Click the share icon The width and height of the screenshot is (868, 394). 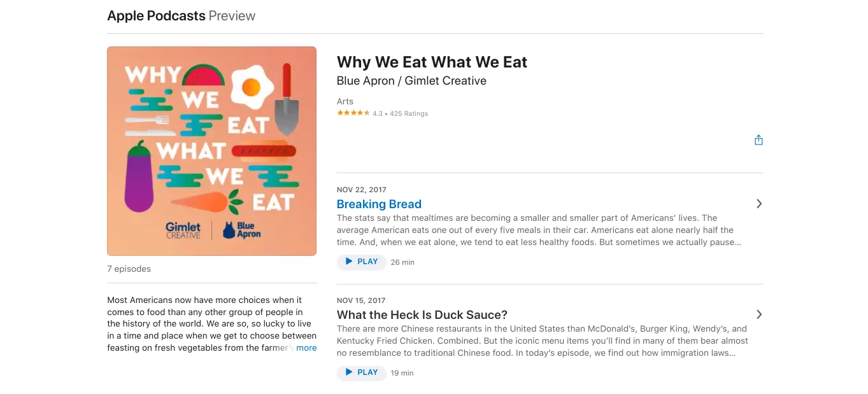click(x=758, y=139)
